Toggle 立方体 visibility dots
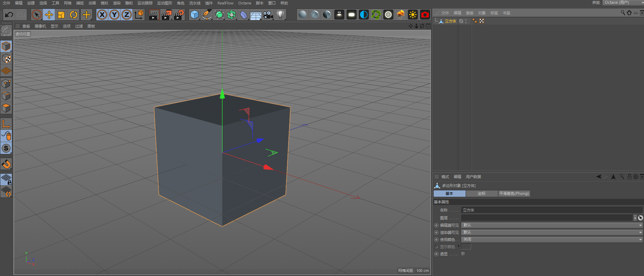Image resolution: width=644 pixels, height=276 pixels. coord(466,21)
